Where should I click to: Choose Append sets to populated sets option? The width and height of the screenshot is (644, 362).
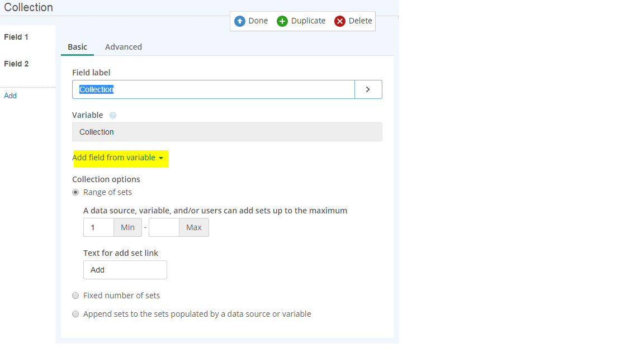(x=75, y=314)
